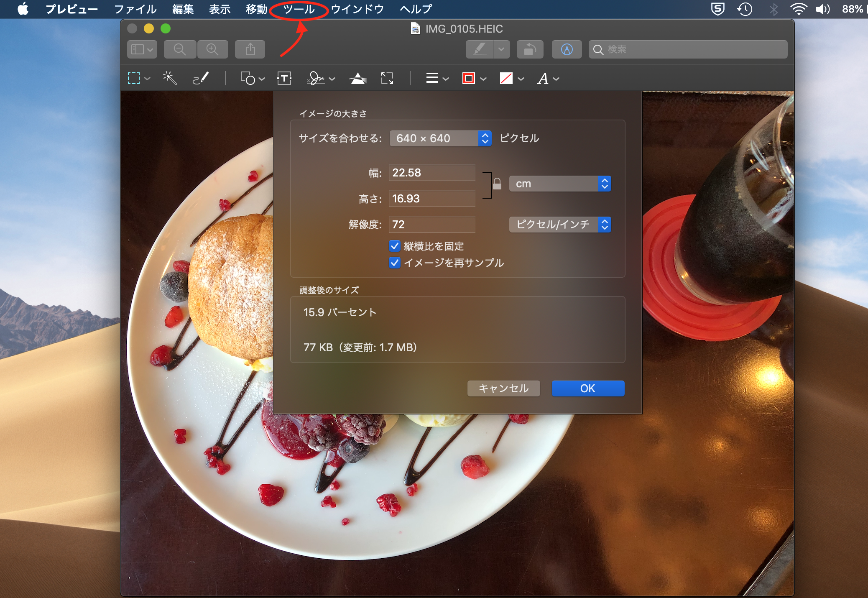
Task: Click the 幅 width field showing 22.58
Action: tap(432, 173)
